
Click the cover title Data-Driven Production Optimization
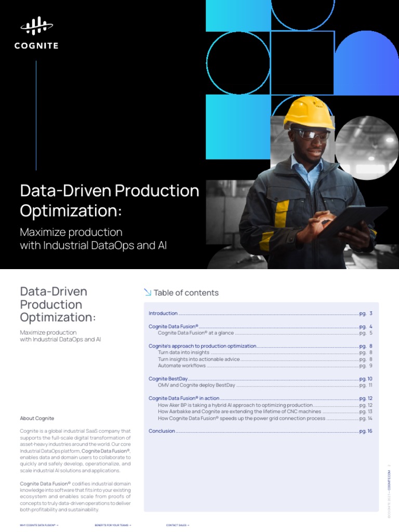pos(109,201)
